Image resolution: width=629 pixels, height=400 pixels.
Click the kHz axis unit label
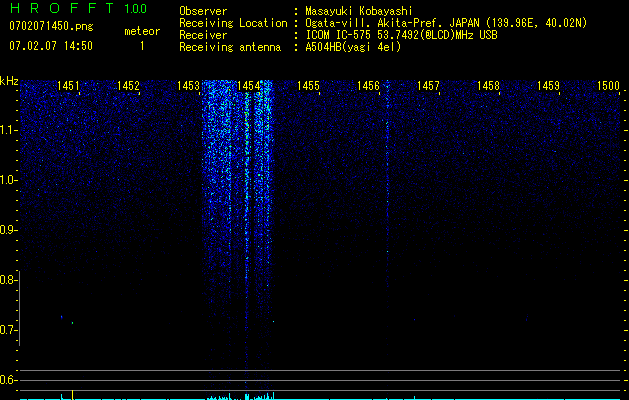9,81
